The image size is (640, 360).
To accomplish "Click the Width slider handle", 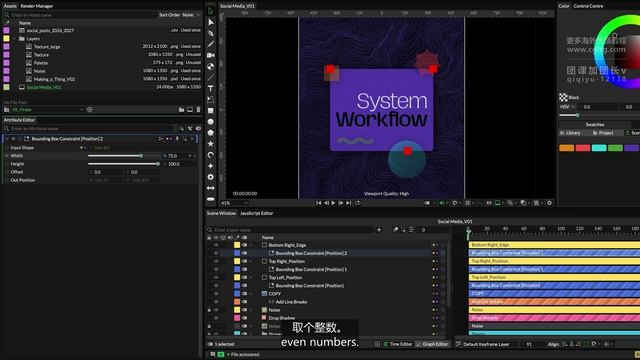I will [x=141, y=156].
